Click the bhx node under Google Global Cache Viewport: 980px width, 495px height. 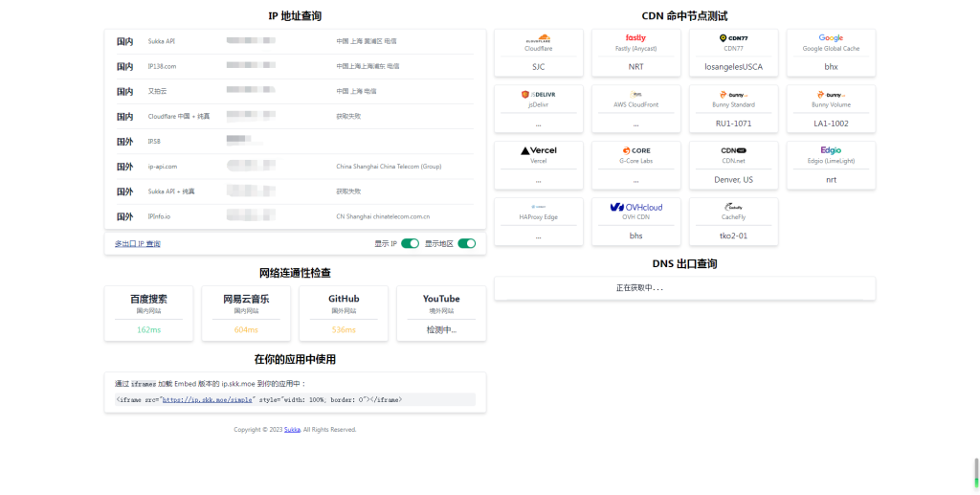[x=831, y=67]
